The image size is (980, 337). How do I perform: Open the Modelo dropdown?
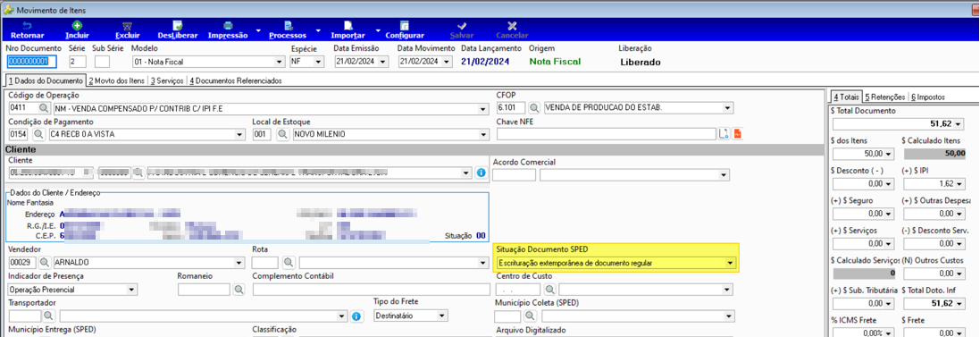[x=280, y=62]
